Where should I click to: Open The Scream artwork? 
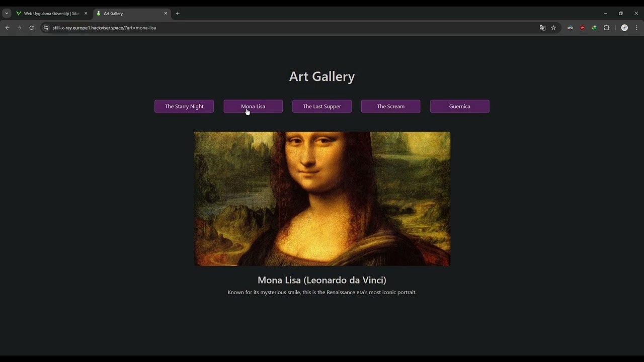tap(391, 106)
